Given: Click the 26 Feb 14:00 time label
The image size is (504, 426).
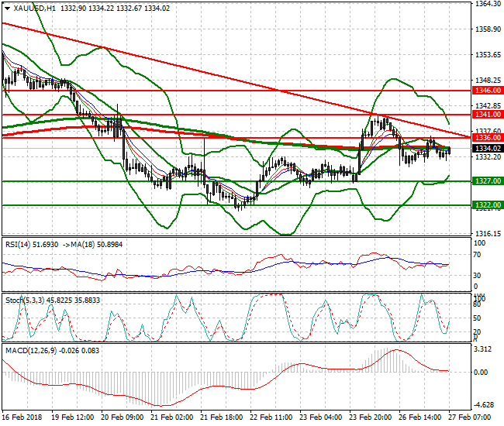Looking at the screenshot, I should [419, 417].
